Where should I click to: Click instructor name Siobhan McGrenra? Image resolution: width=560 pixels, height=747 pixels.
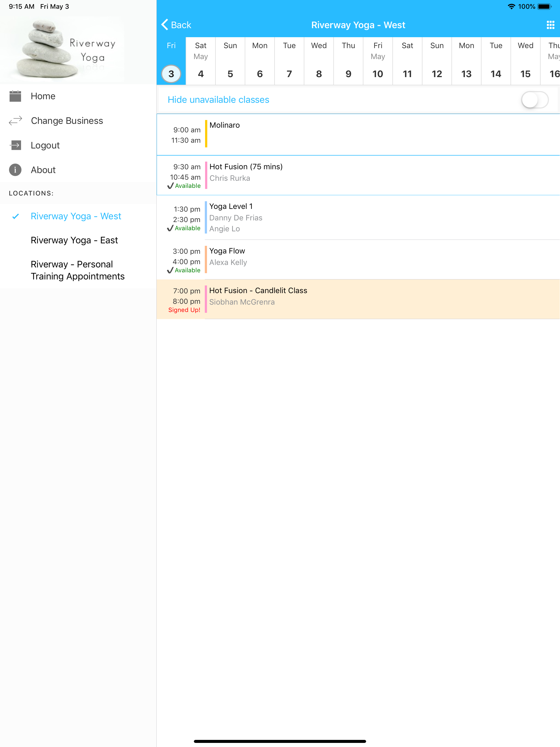[242, 302]
